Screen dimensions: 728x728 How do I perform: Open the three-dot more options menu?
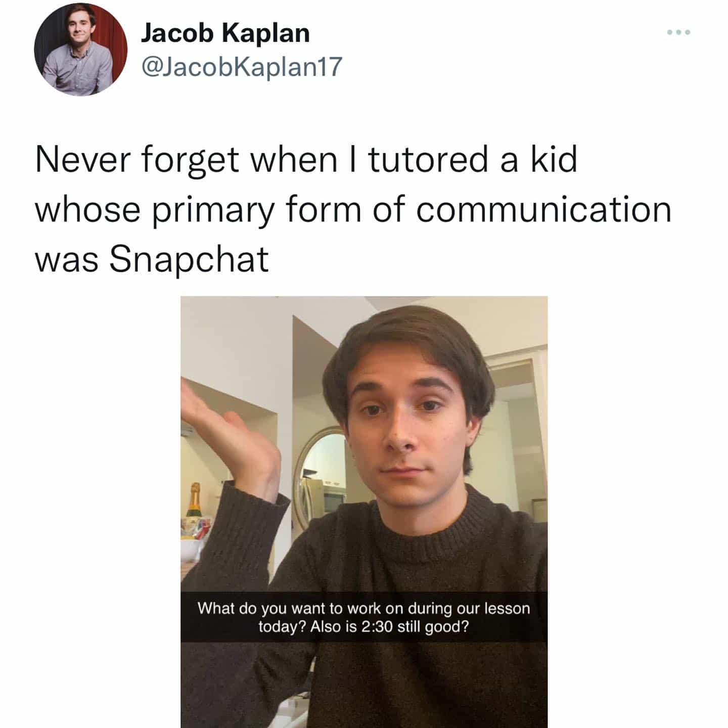[678, 32]
